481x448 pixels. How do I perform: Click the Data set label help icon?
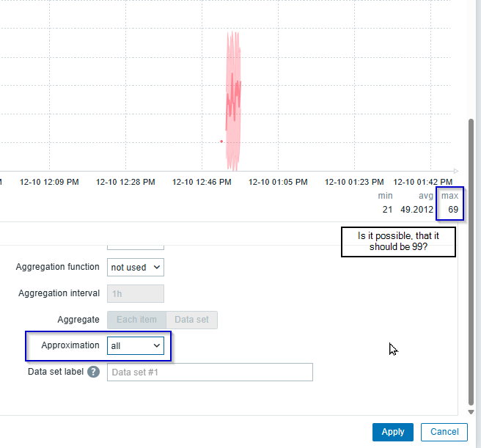coord(93,372)
